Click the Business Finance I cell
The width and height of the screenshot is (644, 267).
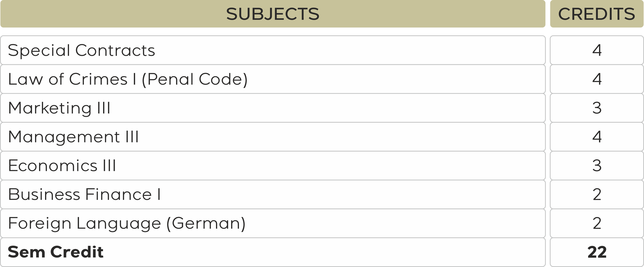(x=84, y=194)
